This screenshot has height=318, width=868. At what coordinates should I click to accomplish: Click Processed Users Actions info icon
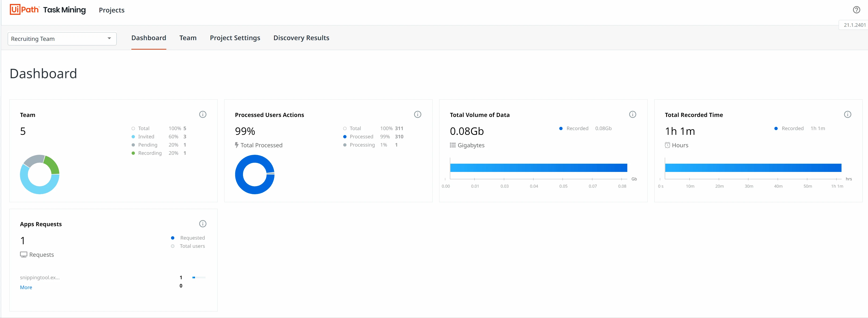[x=418, y=114]
